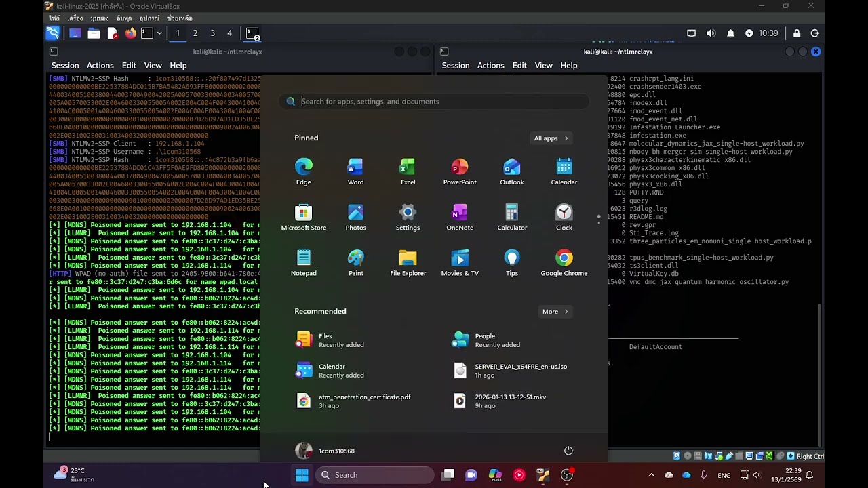Switch to Kali workspace 4
This screenshot has width=868, height=488.
click(229, 33)
